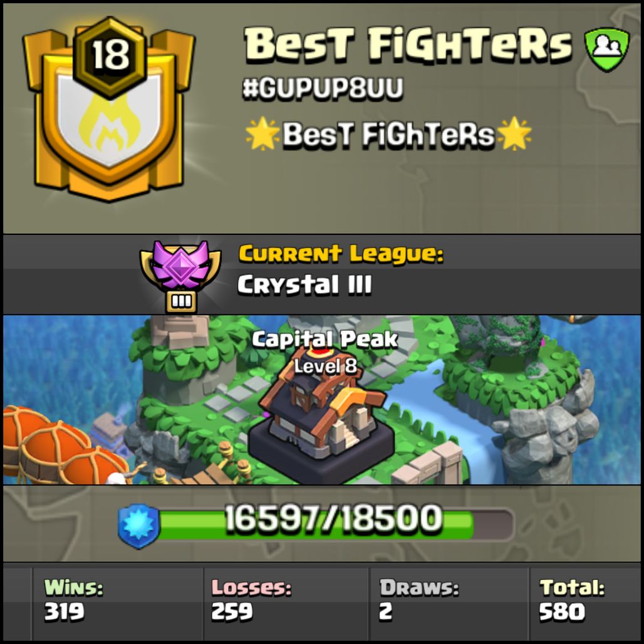Click the blue clan XP star badge

point(138,526)
